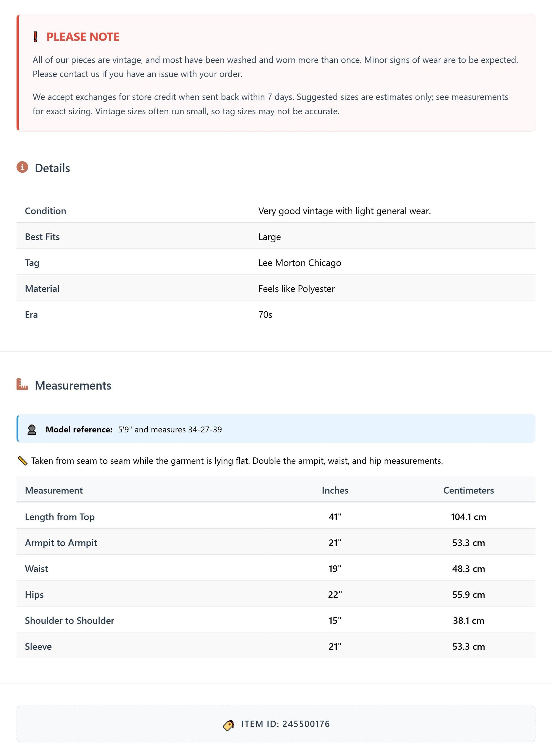Screen dimensions: 552x756
Task: Click the Measurements section heading
Action: tap(73, 386)
